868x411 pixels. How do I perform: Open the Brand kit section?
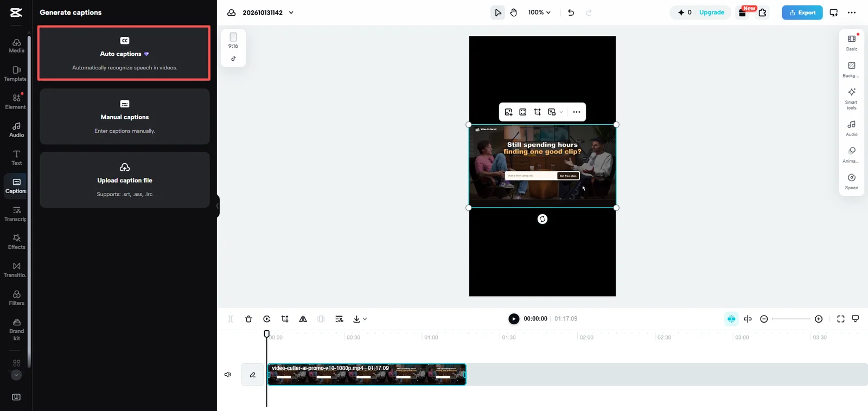point(16,330)
